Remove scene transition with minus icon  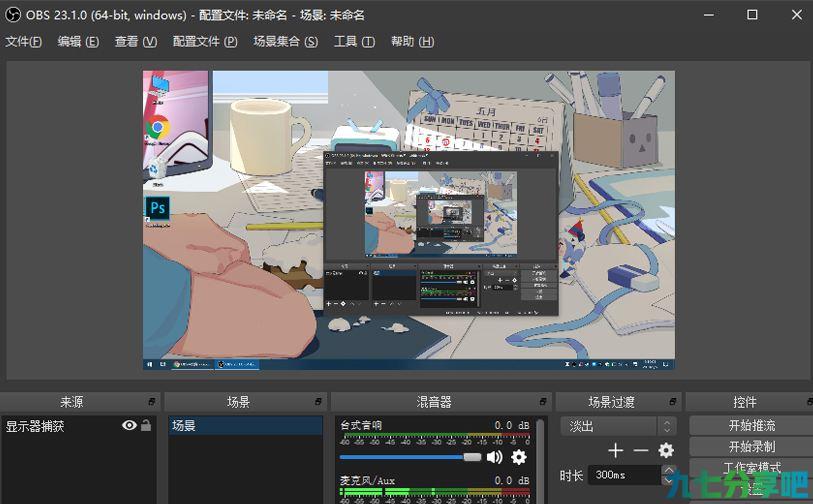click(641, 450)
